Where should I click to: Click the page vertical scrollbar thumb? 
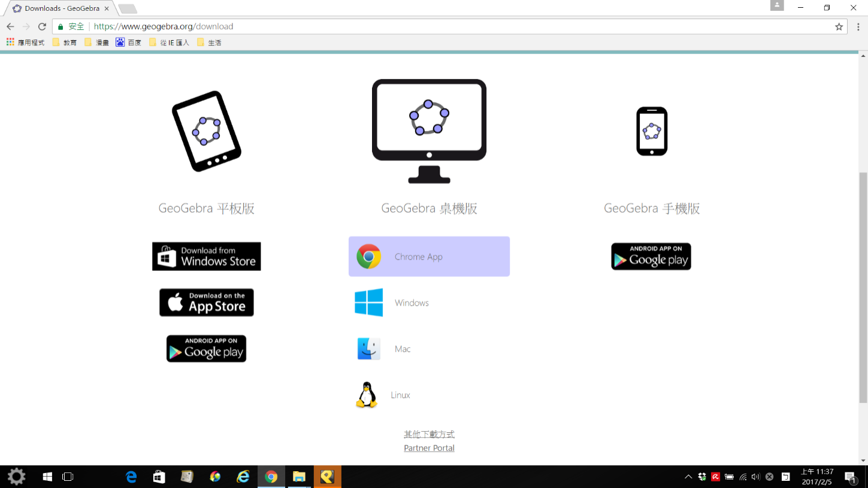click(863, 287)
